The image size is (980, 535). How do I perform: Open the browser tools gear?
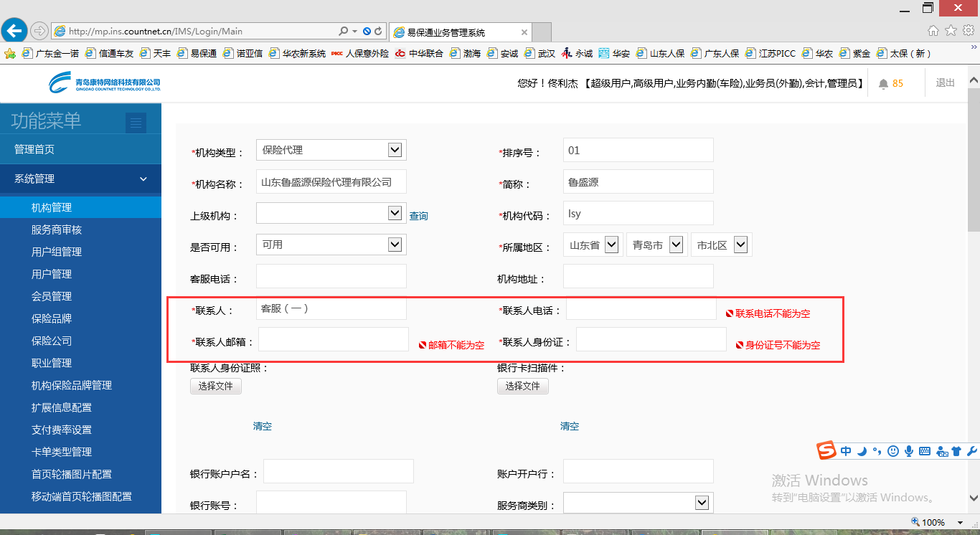coord(969,30)
